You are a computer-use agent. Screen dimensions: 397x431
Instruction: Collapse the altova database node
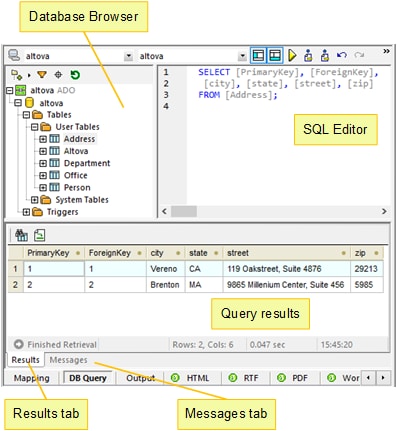[x=18, y=103]
